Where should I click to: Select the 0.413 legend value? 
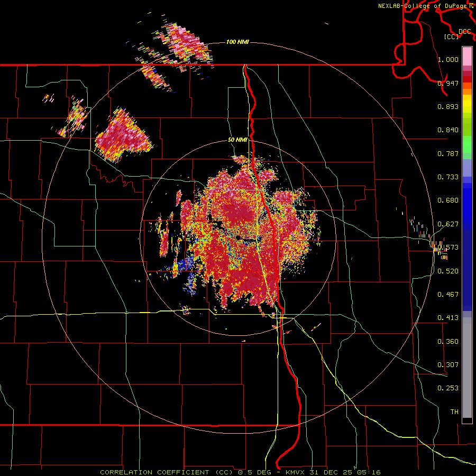tap(448, 318)
